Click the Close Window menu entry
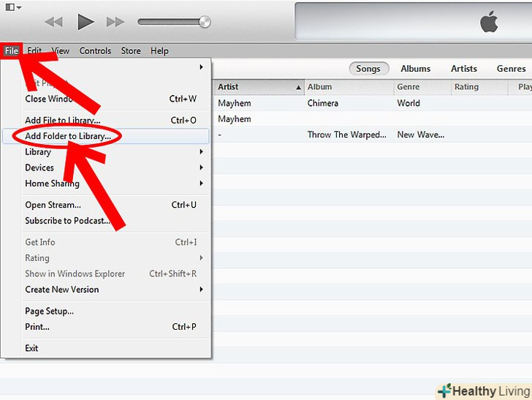Image resolution: width=532 pixels, height=400 pixels. click(x=105, y=99)
